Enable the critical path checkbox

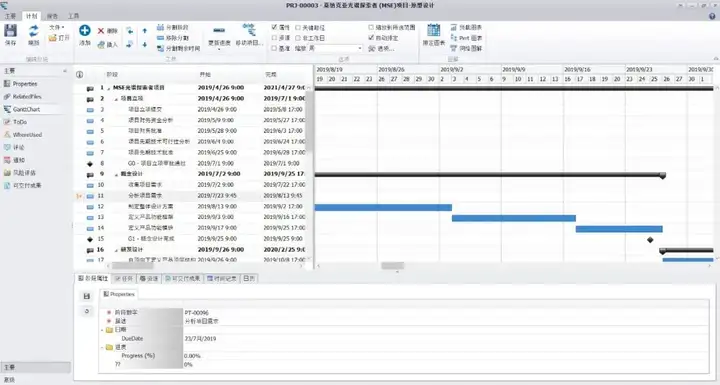(x=298, y=28)
